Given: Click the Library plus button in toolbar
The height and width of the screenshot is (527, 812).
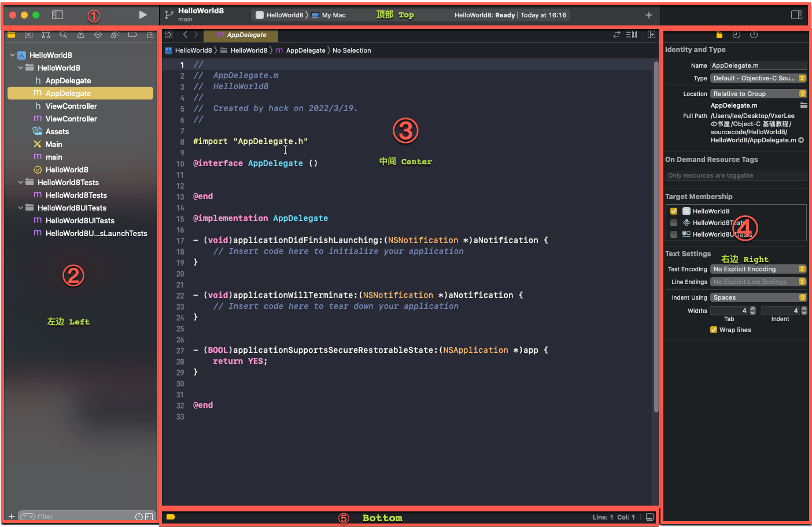Looking at the screenshot, I should pos(649,15).
